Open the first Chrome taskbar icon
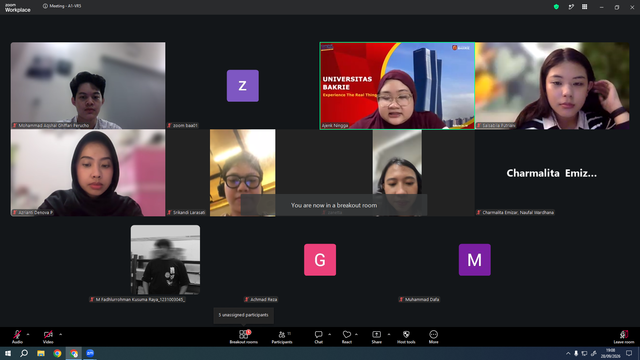The height and width of the screenshot is (360, 640). pyautogui.click(x=57, y=353)
